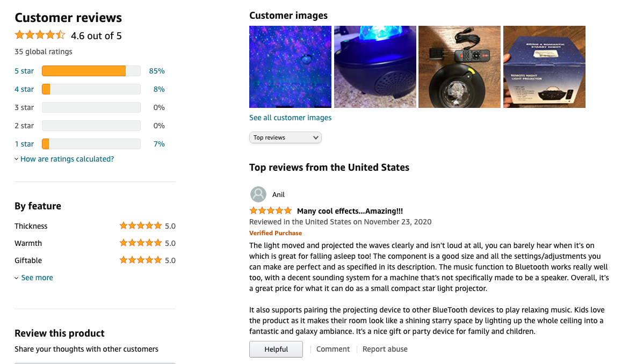This screenshot has width=636, height=364.
Task: Click the Comment link
Action: 333,349
